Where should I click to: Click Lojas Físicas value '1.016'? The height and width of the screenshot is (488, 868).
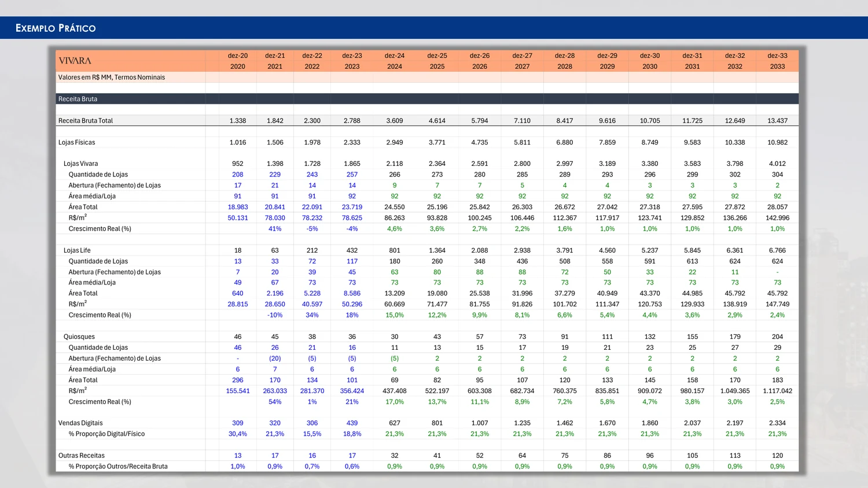[x=238, y=142]
